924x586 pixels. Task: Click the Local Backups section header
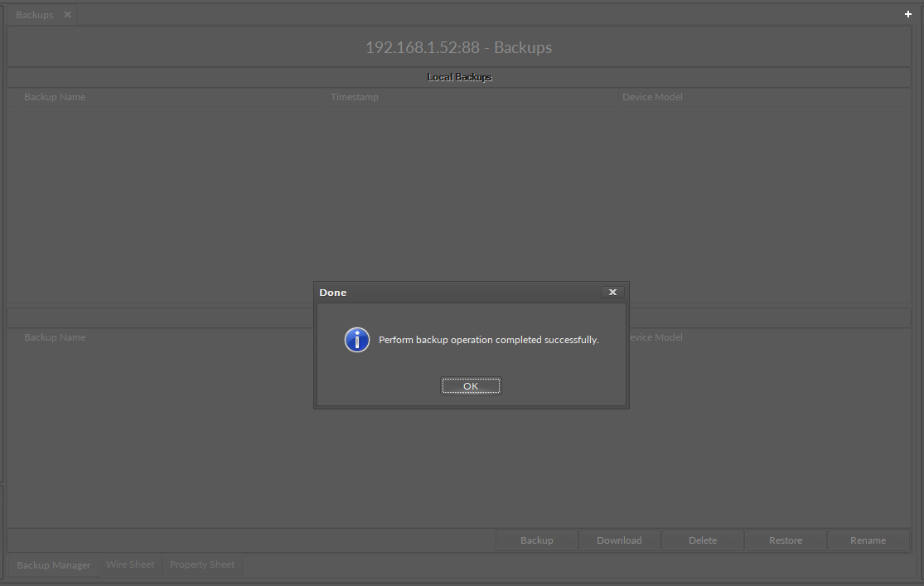pyautogui.click(x=459, y=77)
